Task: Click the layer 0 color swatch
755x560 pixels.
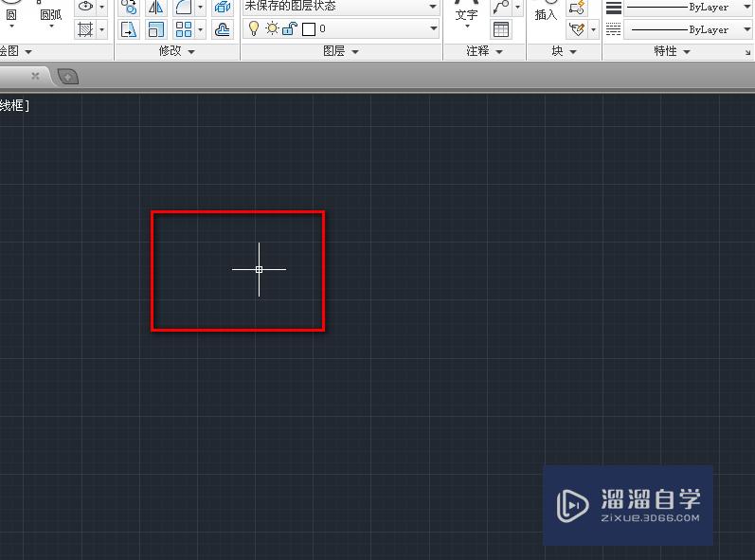Action: click(x=309, y=29)
